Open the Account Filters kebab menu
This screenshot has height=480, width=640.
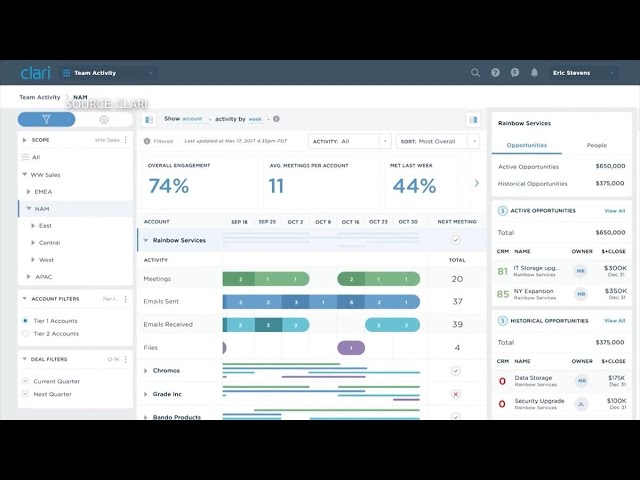126,299
